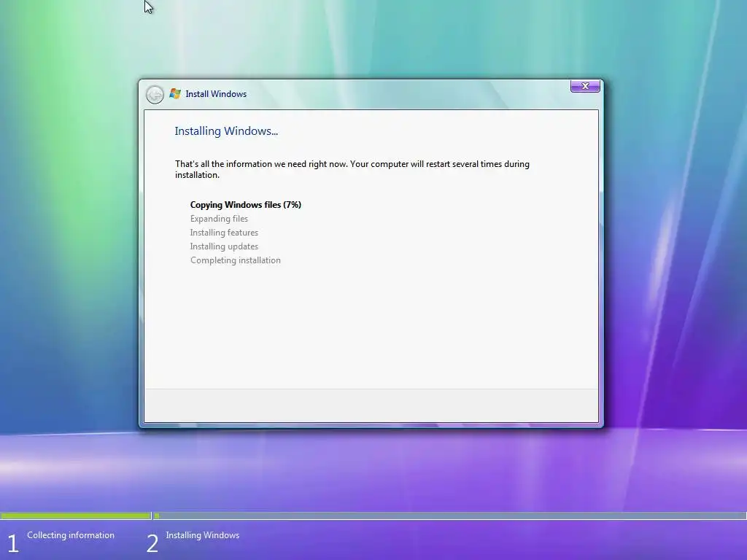747x560 pixels.
Task: Click the stage number 1 at bottom
Action: 13,544
